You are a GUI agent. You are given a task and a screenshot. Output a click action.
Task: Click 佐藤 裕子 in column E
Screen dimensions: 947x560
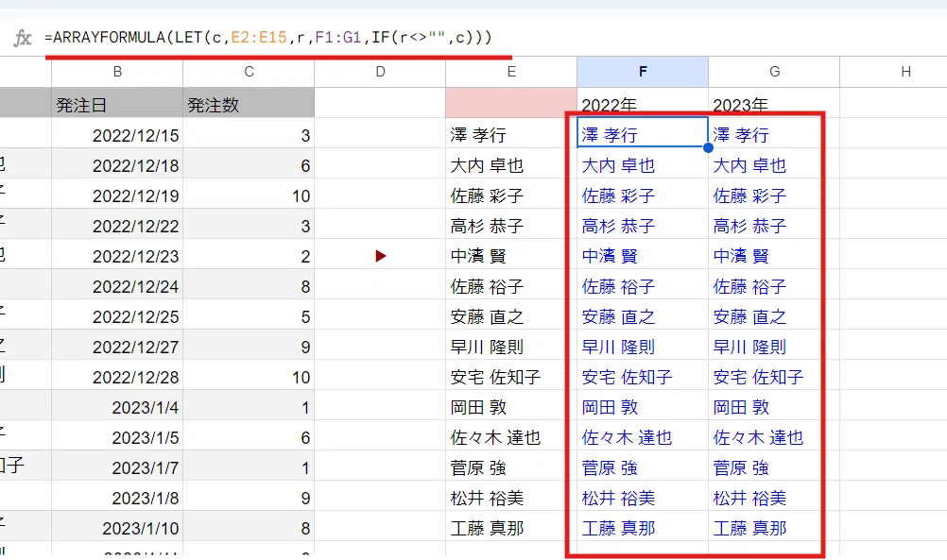511,284
